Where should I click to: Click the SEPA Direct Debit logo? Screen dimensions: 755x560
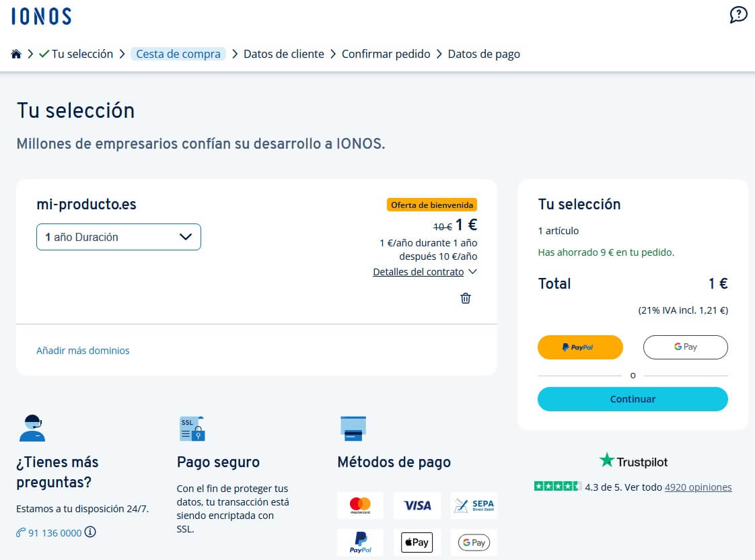point(474,505)
